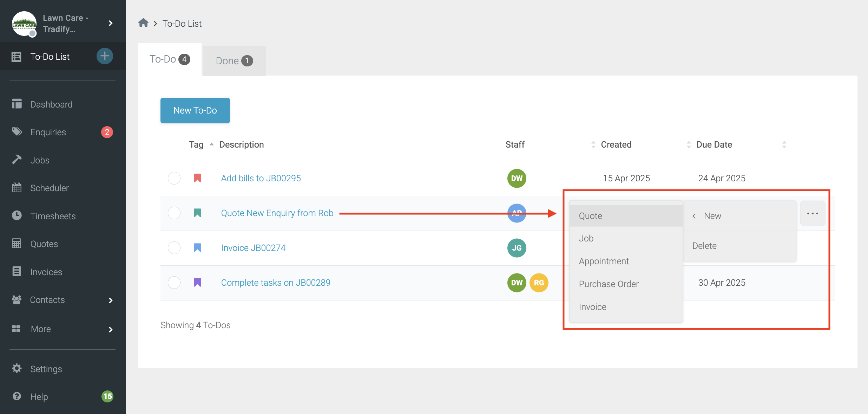Sort by the Created column arrows
868x414 pixels.
click(x=689, y=144)
